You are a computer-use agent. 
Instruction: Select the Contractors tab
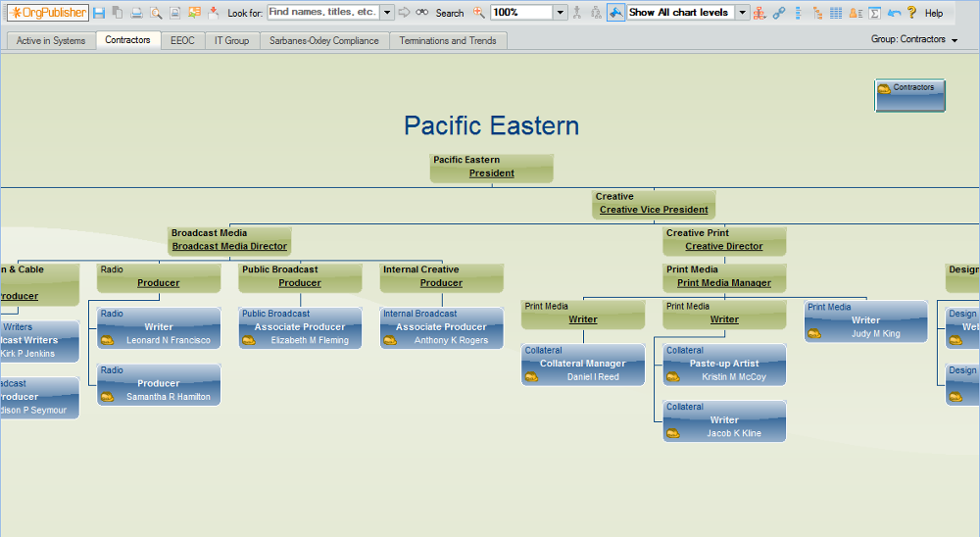[127, 40]
